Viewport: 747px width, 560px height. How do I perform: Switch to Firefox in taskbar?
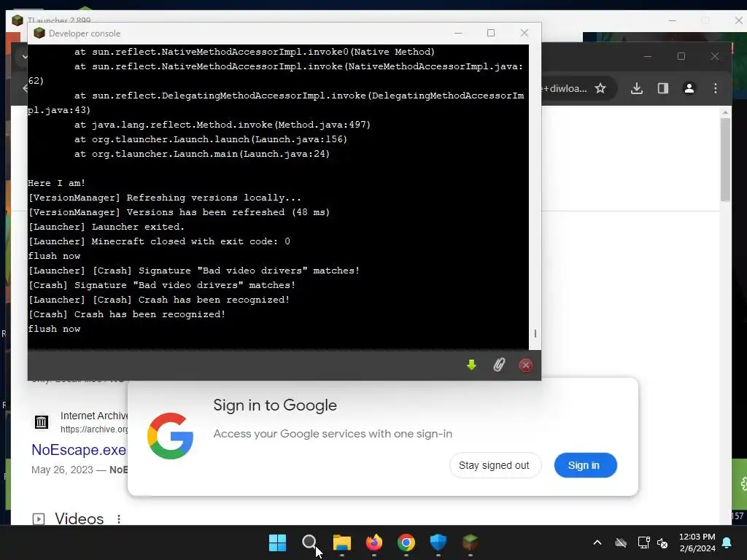coord(374,542)
